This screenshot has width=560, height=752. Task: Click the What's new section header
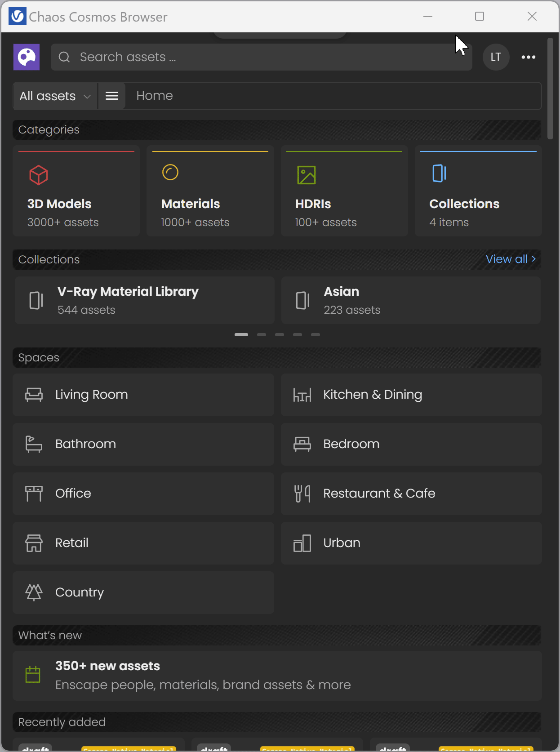[x=277, y=635]
